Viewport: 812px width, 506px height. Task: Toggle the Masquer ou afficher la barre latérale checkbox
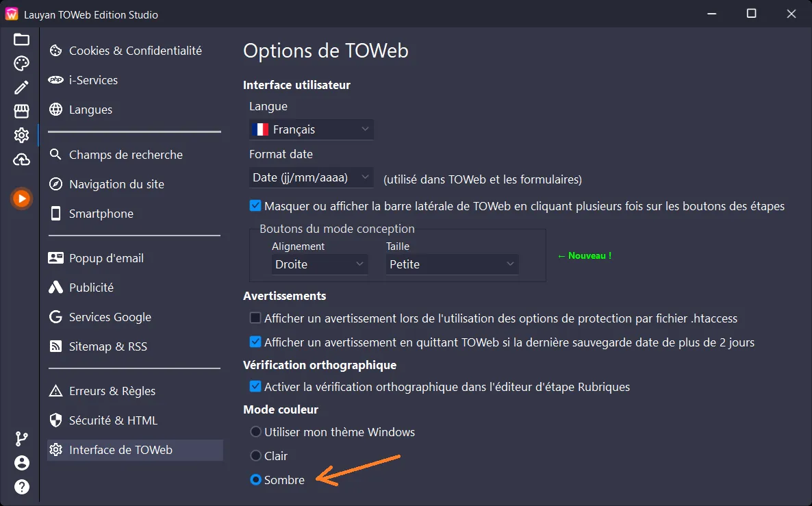pyautogui.click(x=255, y=205)
